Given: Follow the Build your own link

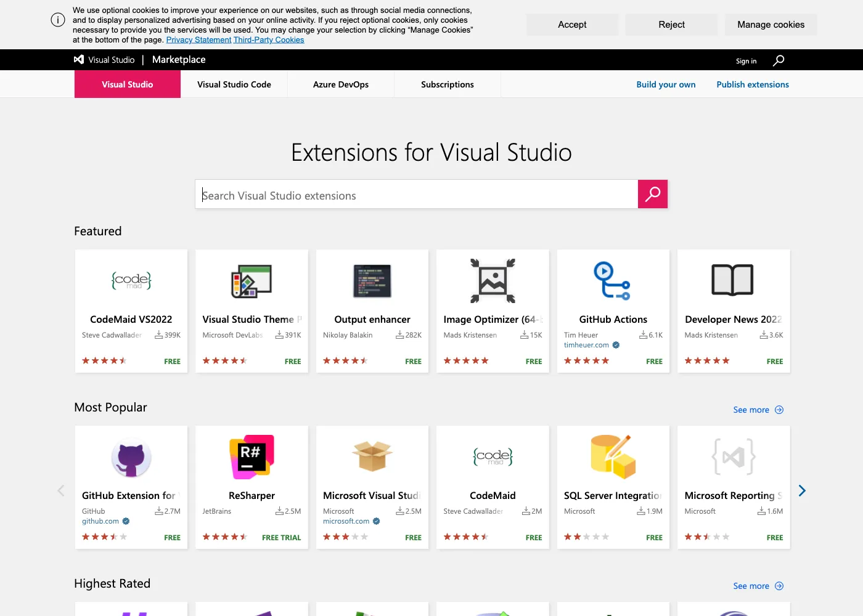Looking at the screenshot, I should pos(666,84).
